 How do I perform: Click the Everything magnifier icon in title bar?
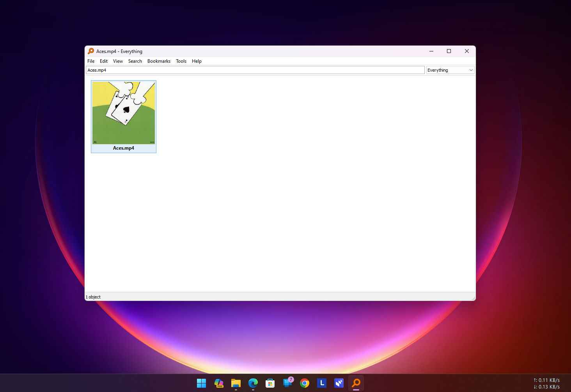91,51
